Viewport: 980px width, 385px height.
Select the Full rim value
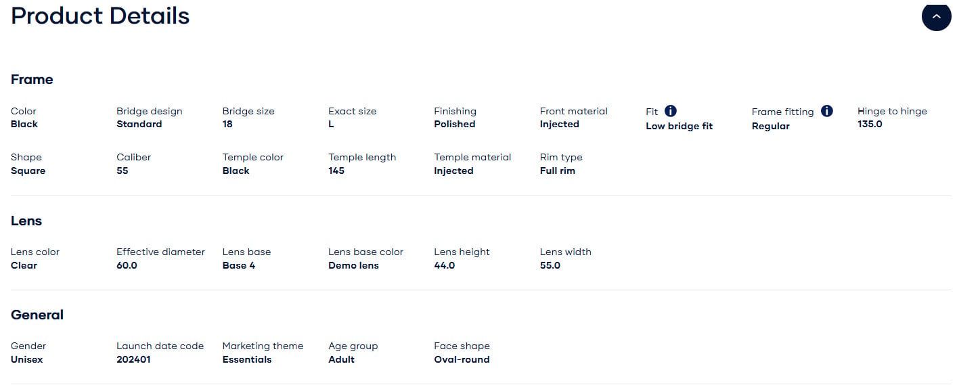click(x=558, y=171)
